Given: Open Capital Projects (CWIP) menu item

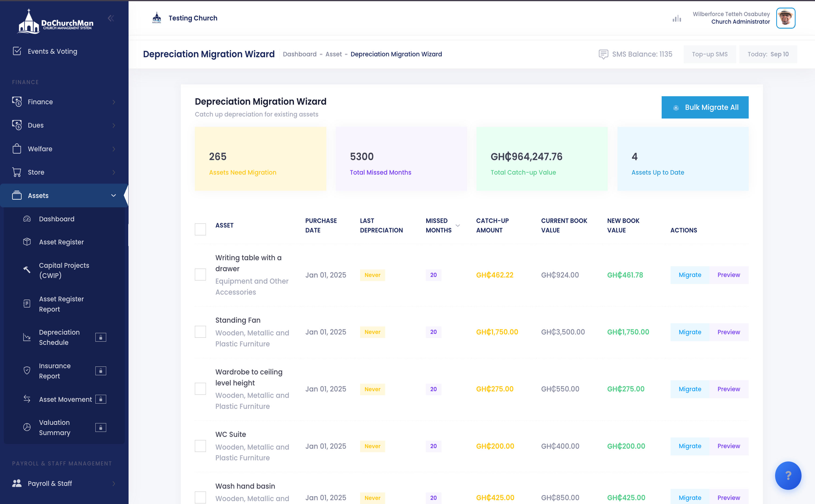Looking at the screenshot, I should (64, 270).
